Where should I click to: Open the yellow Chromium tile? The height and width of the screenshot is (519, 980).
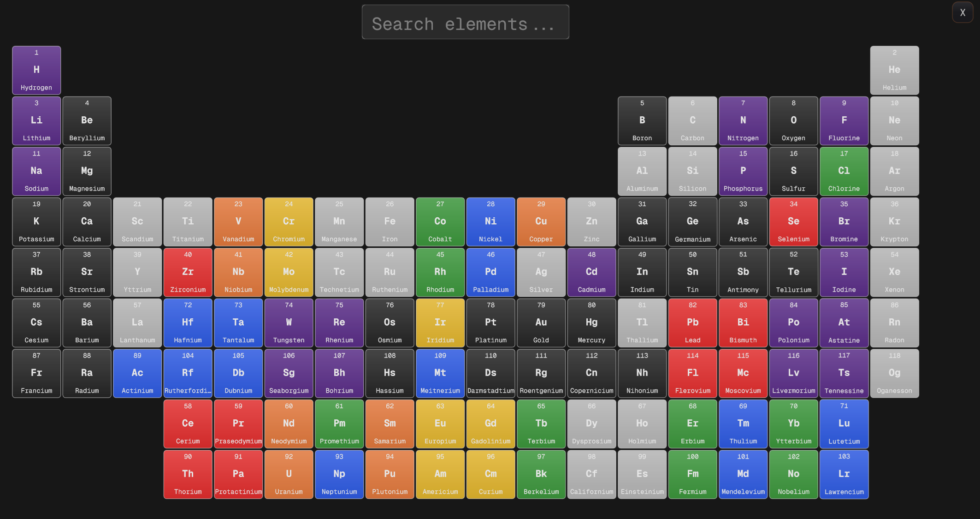tap(289, 222)
